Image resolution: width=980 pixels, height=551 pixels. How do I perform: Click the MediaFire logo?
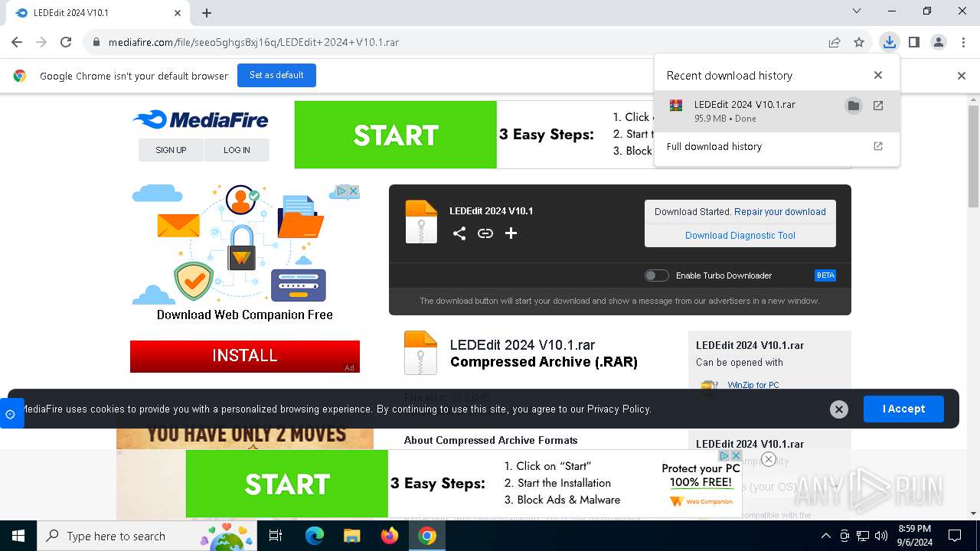201,119
